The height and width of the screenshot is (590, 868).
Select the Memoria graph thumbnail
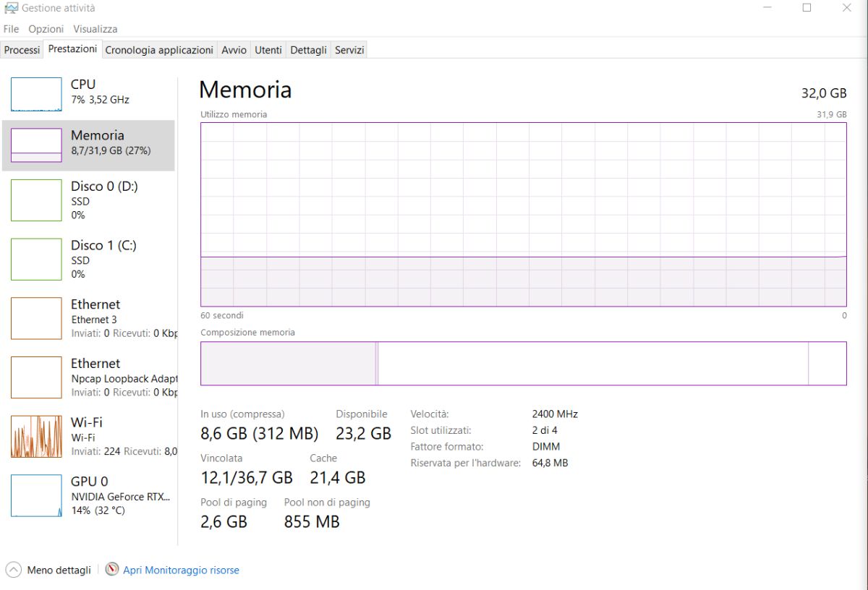[x=36, y=145]
